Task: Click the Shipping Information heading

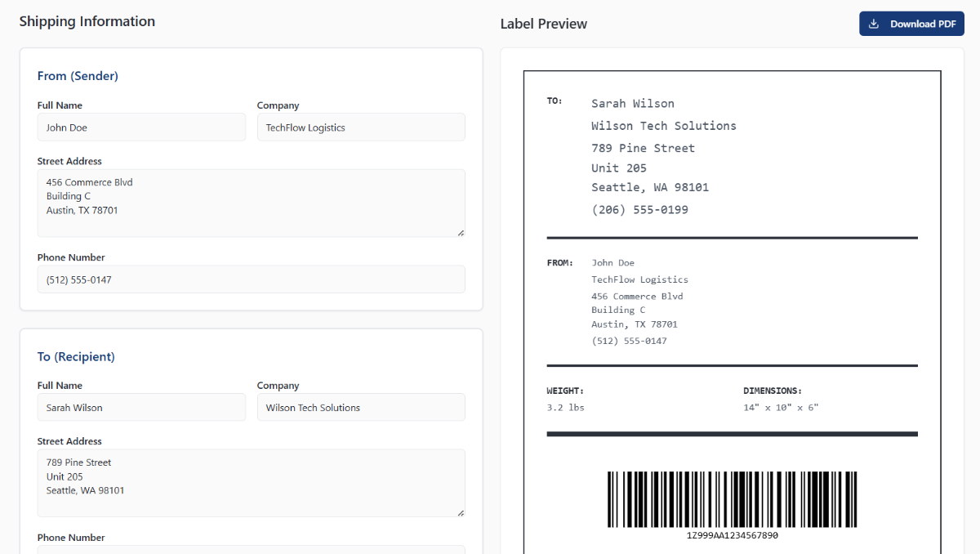Action: coord(87,21)
